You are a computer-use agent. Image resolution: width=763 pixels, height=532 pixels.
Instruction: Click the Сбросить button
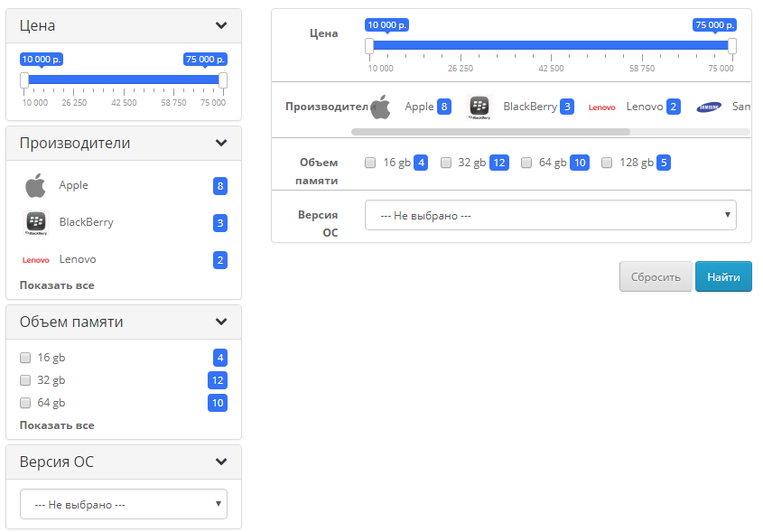coord(656,277)
